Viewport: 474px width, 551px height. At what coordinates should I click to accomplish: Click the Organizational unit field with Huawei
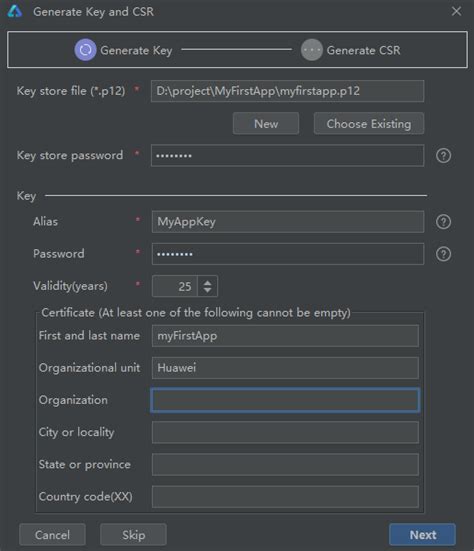pyautogui.click(x=285, y=368)
